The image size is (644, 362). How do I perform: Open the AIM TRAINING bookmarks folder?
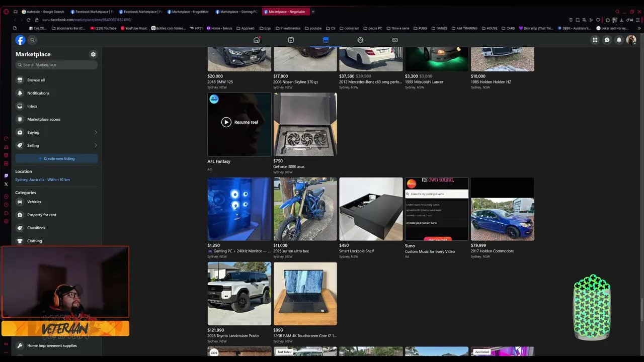[x=464, y=28]
